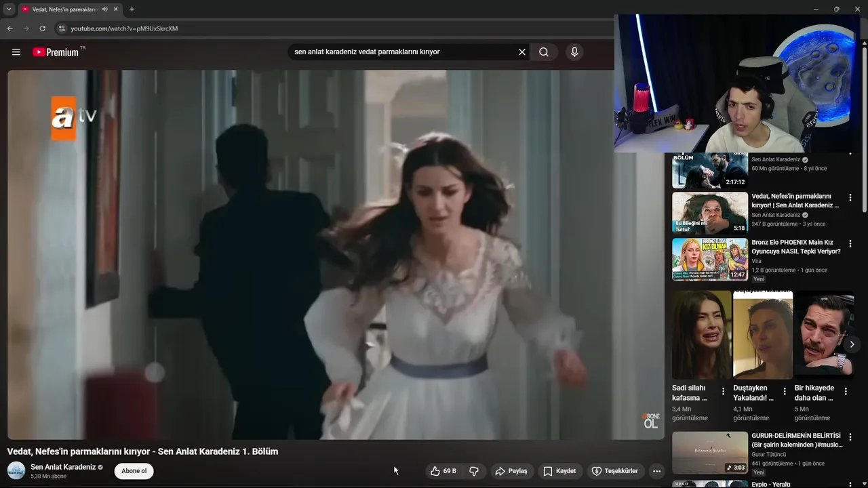Open Sen Anlat Karadeniz channel name link
The image size is (868, 488).
tap(63, 467)
